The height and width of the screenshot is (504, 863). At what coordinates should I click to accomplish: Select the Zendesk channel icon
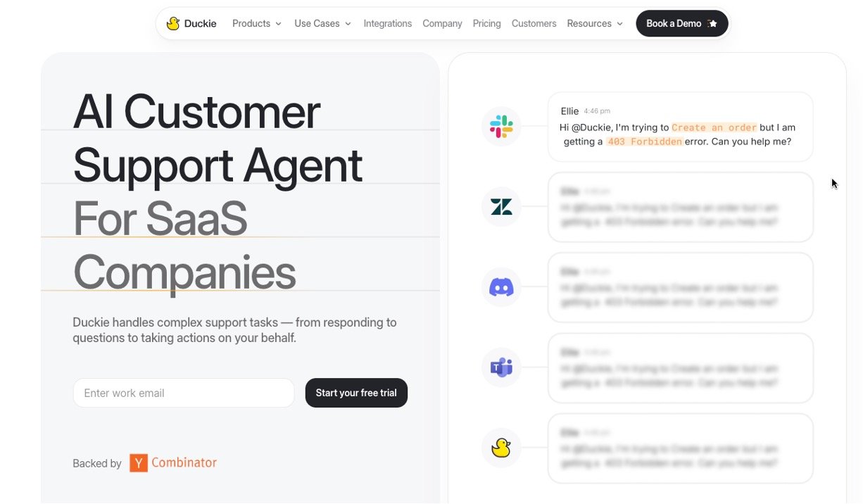click(x=501, y=207)
